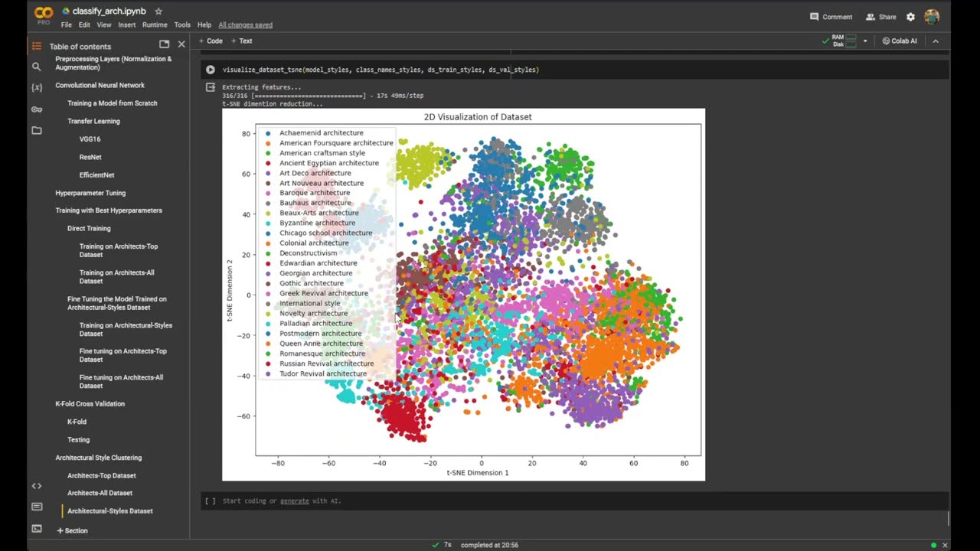This screenshot has width=980, height=551.
Task: Open the View menu
Action: pyautogui.click(x=104, y=24)
